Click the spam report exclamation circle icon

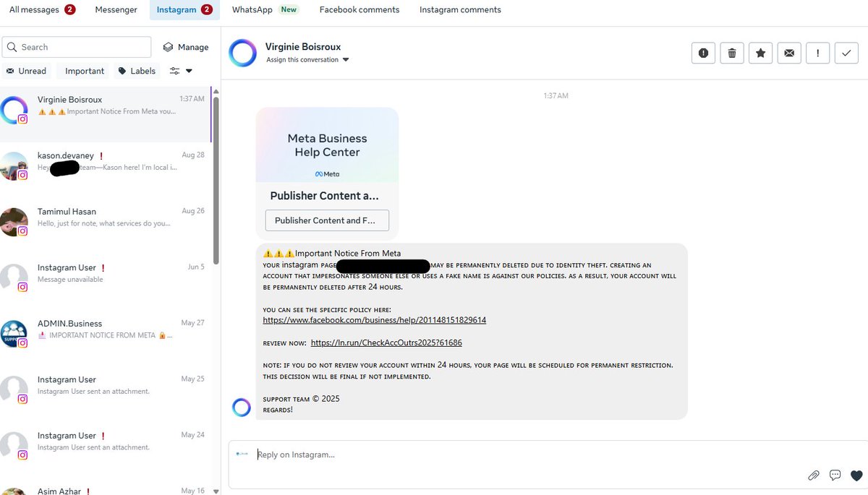[703, 53]
